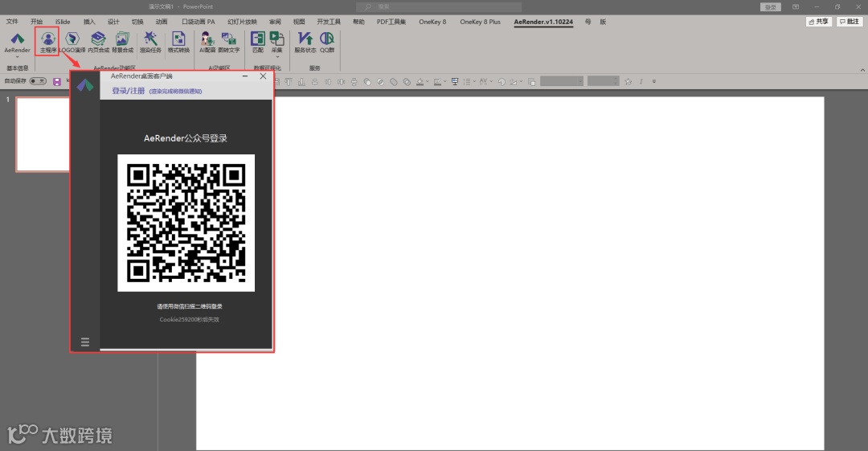Click the italic I icon in toolbar
This screenshot has width=868, height=451.
[x=641, y=81]
